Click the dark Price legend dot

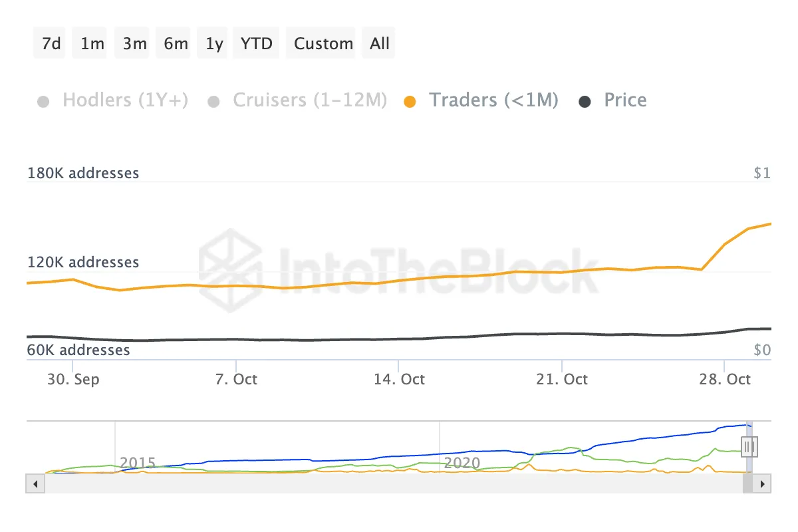(585, 102)
